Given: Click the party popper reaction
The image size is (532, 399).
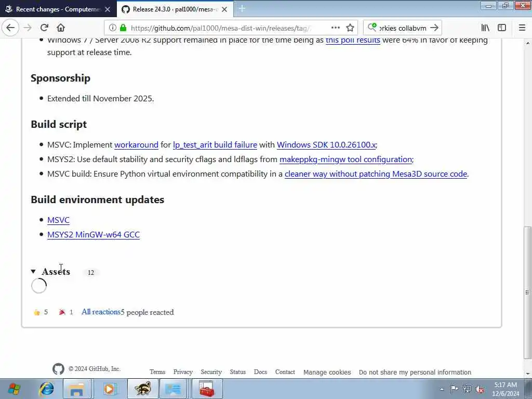Looking at the screenshot, I should click(x=66, y=312).
